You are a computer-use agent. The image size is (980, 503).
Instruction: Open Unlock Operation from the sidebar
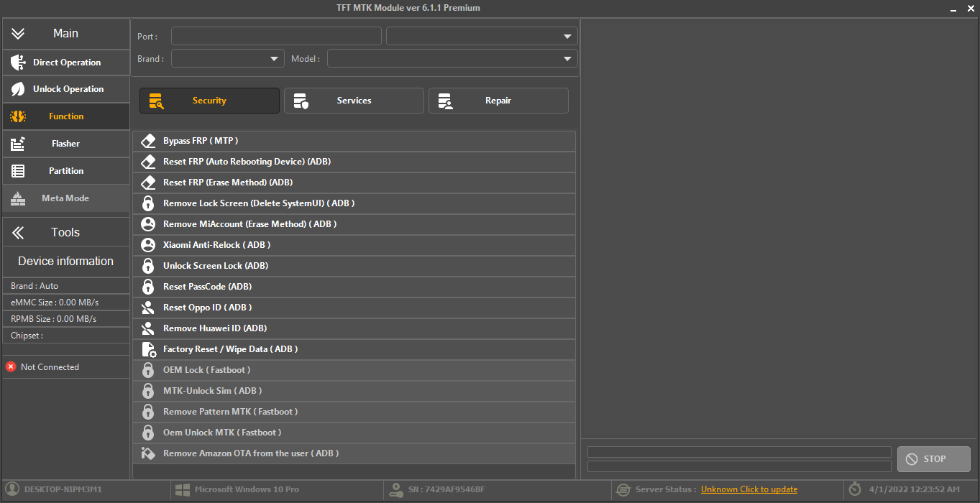point(18,89)
